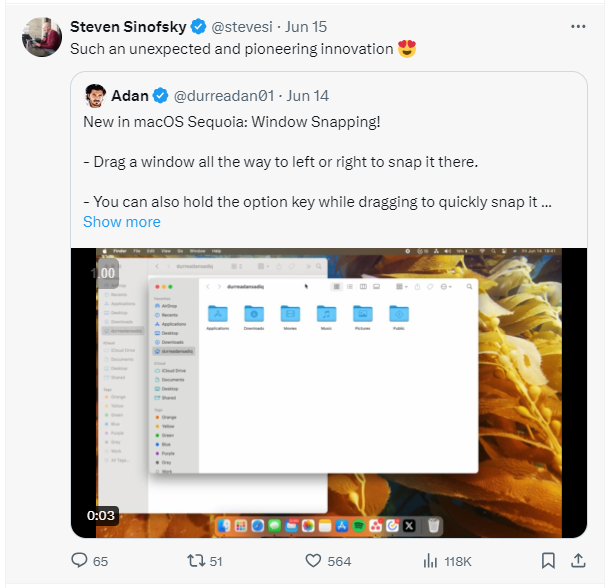
Task: Click Steven Sinofsky's blue verified badge
Action: pyautogui.click(x=198, y=27)
